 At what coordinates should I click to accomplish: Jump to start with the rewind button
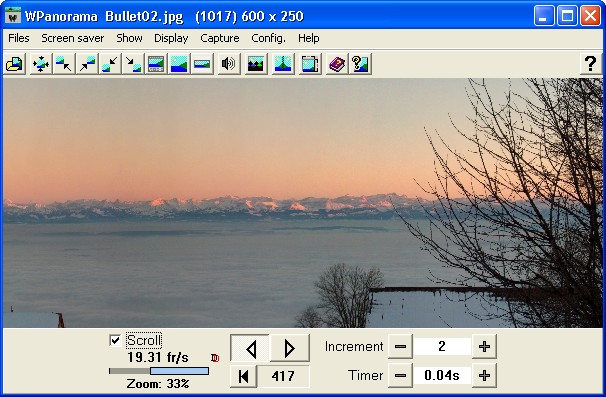(243, 376)
